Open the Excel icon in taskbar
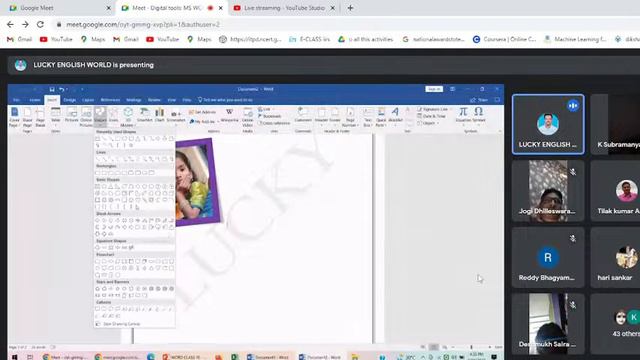The image size is (640, 360). click(x=234, y=357)
